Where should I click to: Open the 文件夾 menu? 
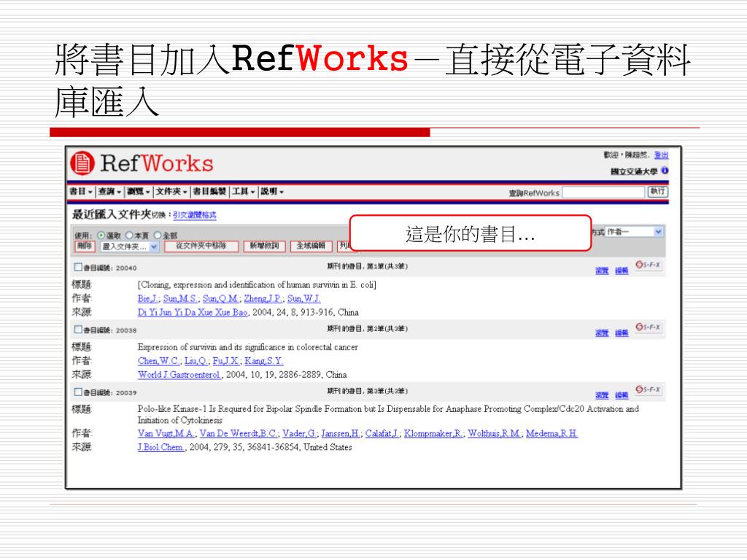pyautogui.click(x=171, y=192)
